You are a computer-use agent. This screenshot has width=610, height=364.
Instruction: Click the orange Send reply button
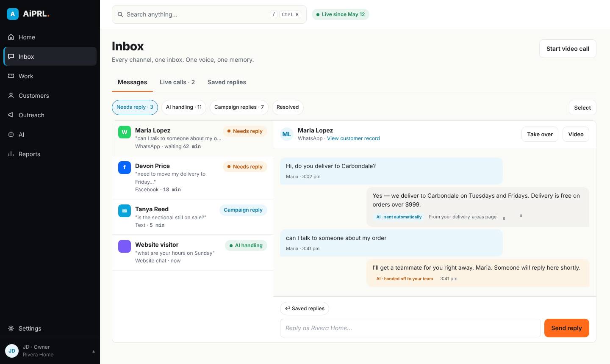pyautogui.click(x=566, y=328)
